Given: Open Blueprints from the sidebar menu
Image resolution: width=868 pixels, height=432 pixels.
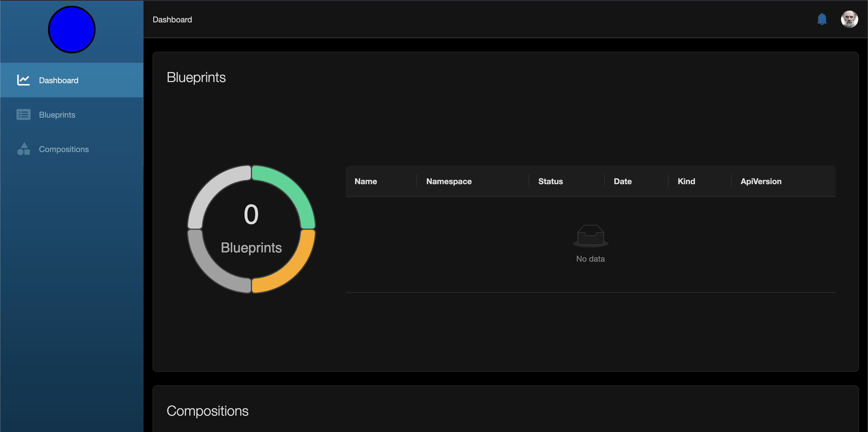Looking at the screenshot, I should [x=57, y=114].
